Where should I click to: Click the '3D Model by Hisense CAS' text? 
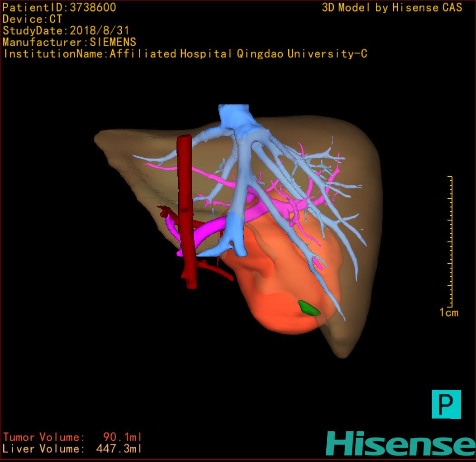coord(392,7)
